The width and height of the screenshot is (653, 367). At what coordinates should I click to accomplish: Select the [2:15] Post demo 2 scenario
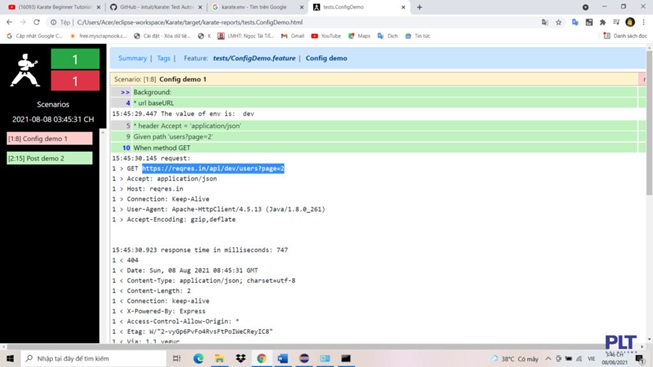coord(50,158)
